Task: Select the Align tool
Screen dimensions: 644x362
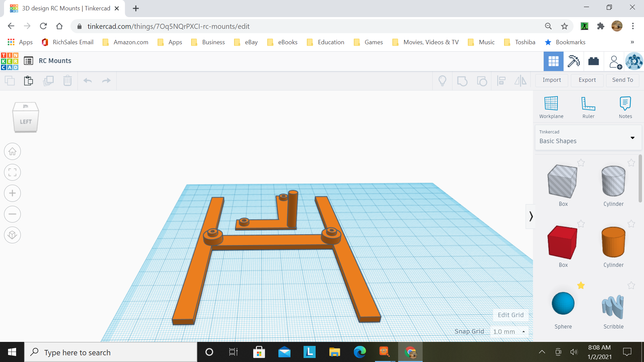Action: (x=501, y=81)
